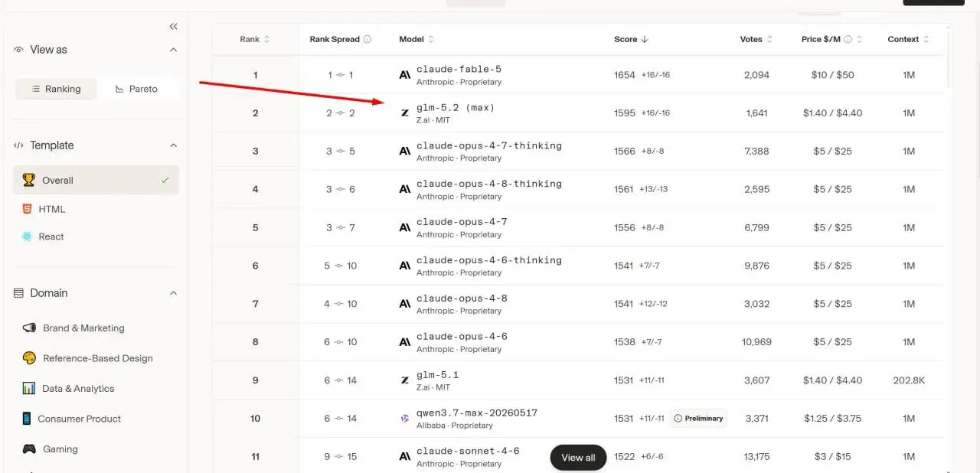Click Anthropic logo beside claude-opus-4-6
This screenshot has width=980, height=473.
[x=405, y=342]
